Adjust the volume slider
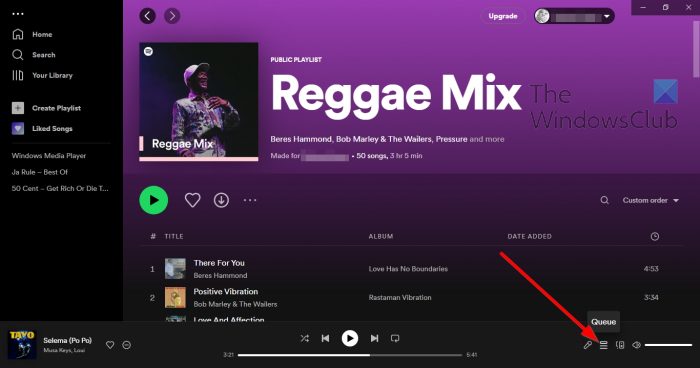Screen dimensions: 700x368 coord(668,345)
